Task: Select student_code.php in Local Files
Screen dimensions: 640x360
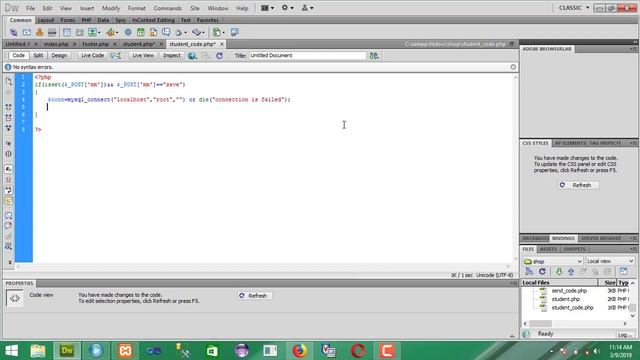Action: point(572,308)
